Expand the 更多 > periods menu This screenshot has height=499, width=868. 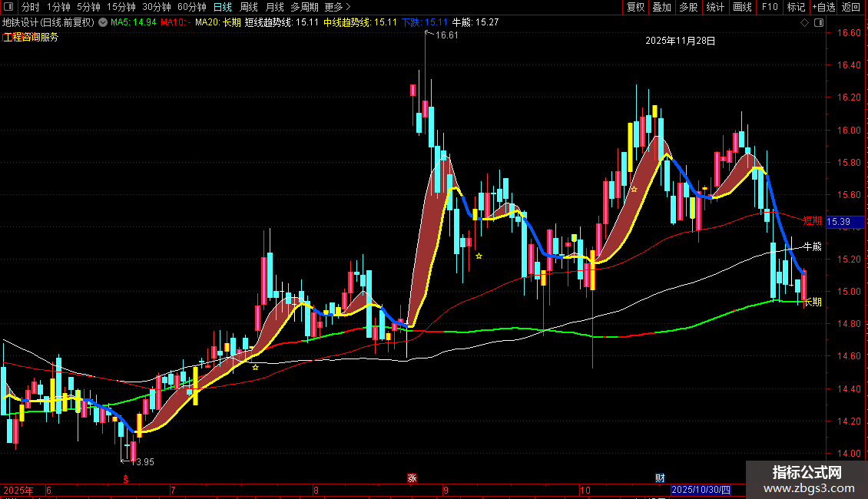click(x=337, y=7)
